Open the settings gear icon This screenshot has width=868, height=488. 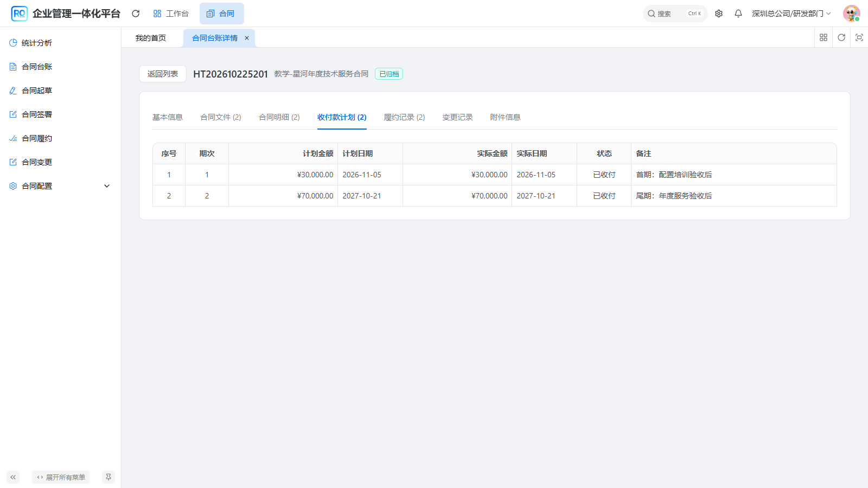point(719,14)
